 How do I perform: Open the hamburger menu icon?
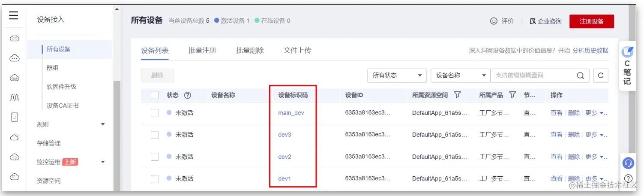(x=14, y=15)
